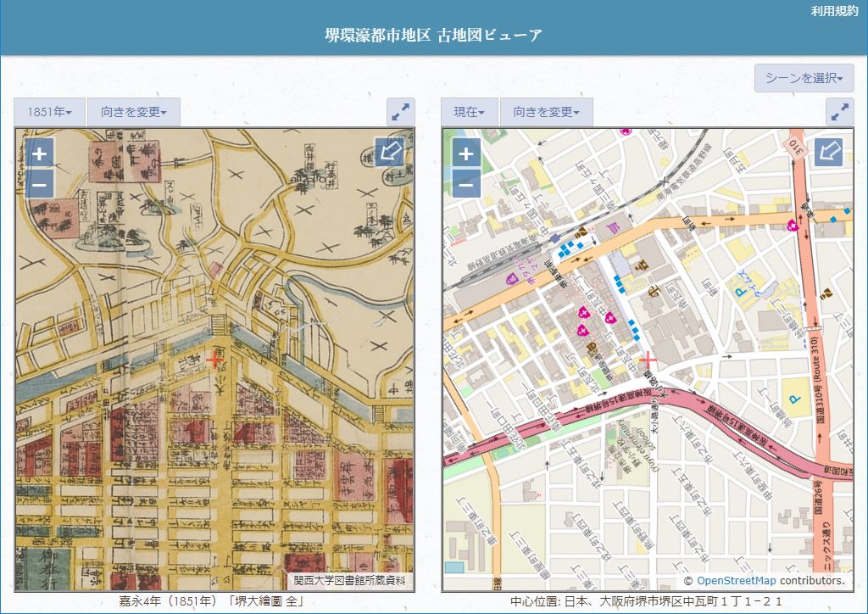Open the 利用規約 terms of use link
This screenshot has width=868, height=614.
pyautogui.click(x=834, y=11)
